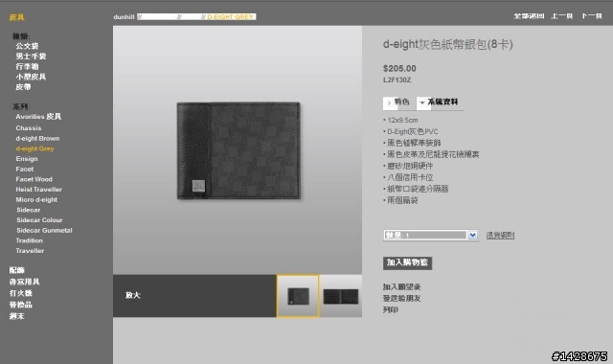Viewport: 613px width, 364px height.
Task: Click the main wallet product image
Action: (238, 151)
